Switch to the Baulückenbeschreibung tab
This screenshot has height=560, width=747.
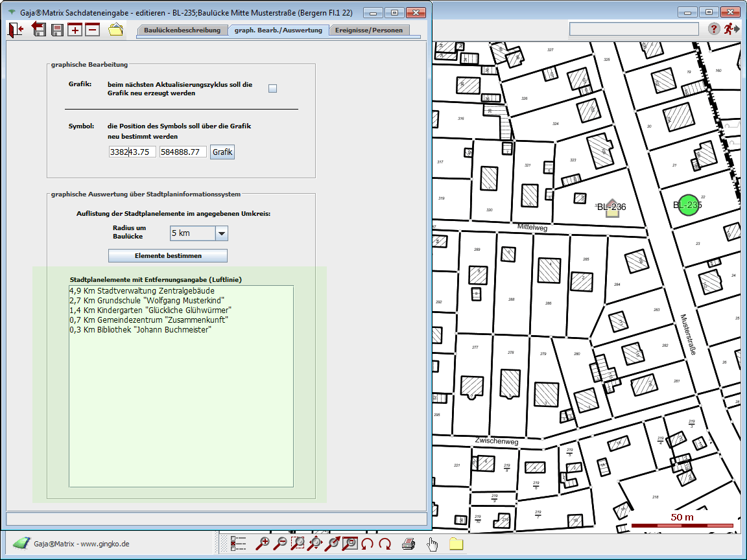pos(182,30)
